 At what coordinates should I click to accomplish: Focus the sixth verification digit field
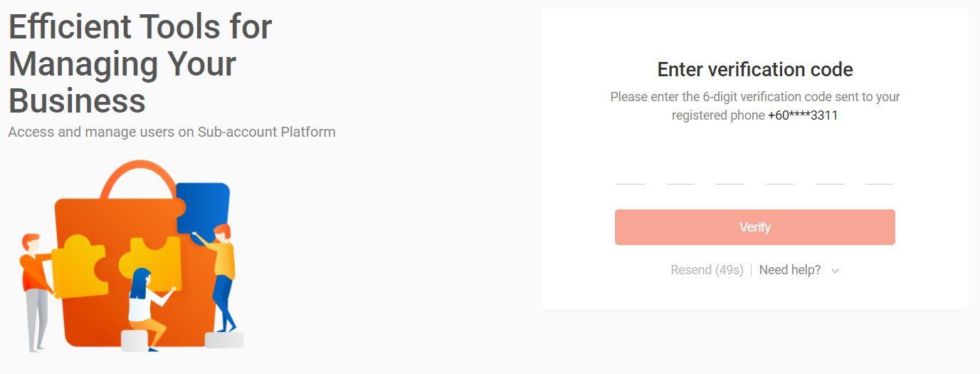tap(880, 173)
